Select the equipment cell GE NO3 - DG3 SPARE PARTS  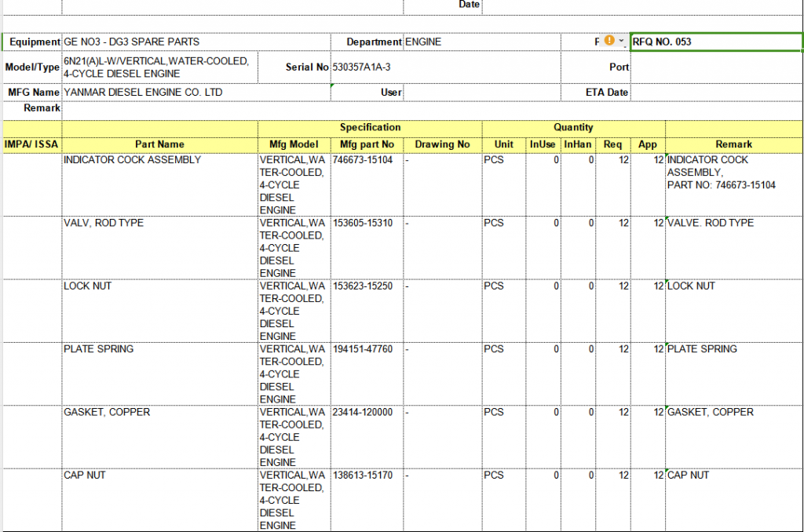[x=196, y=42]
